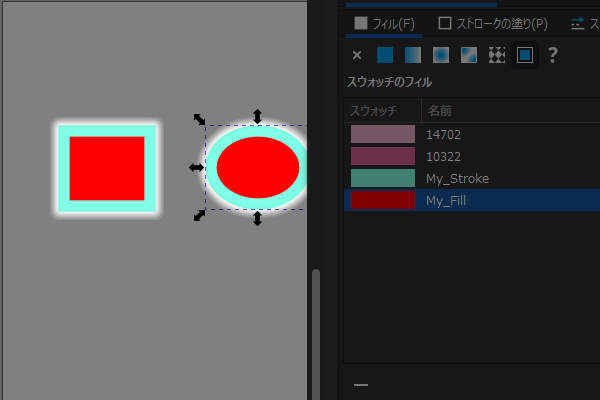Viewport: 600px width, 400px height.
Task: Open the ストロークの塗り(P) tab
Action: point(493,24)
